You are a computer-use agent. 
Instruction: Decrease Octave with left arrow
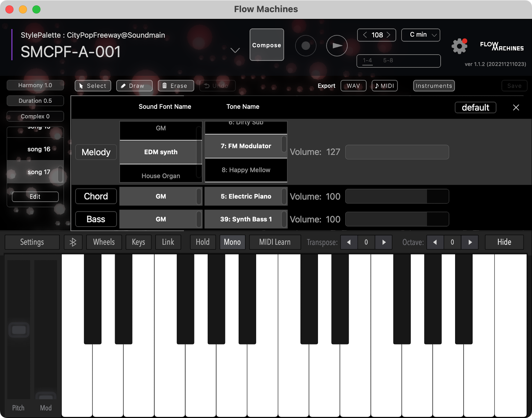coord(435,242)
